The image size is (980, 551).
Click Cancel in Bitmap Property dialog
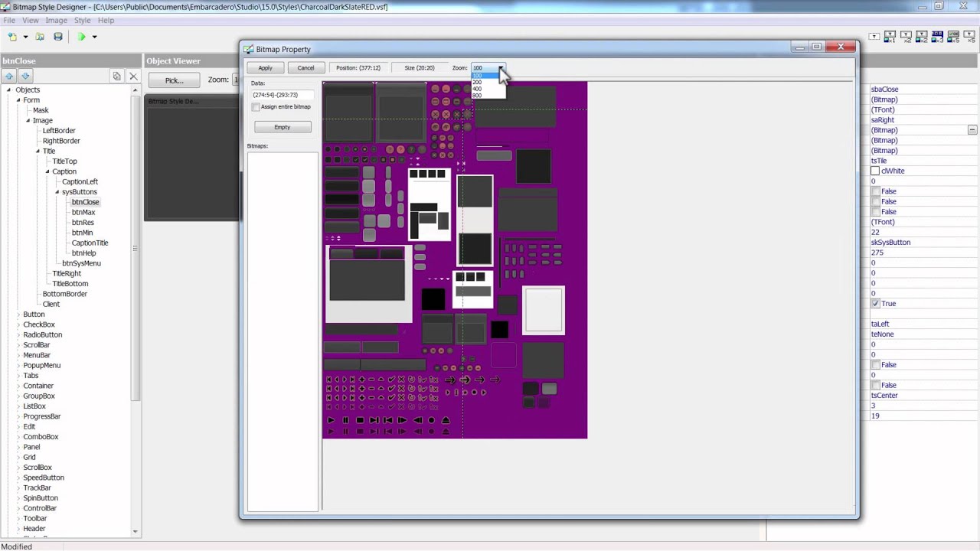pos(305,68)
